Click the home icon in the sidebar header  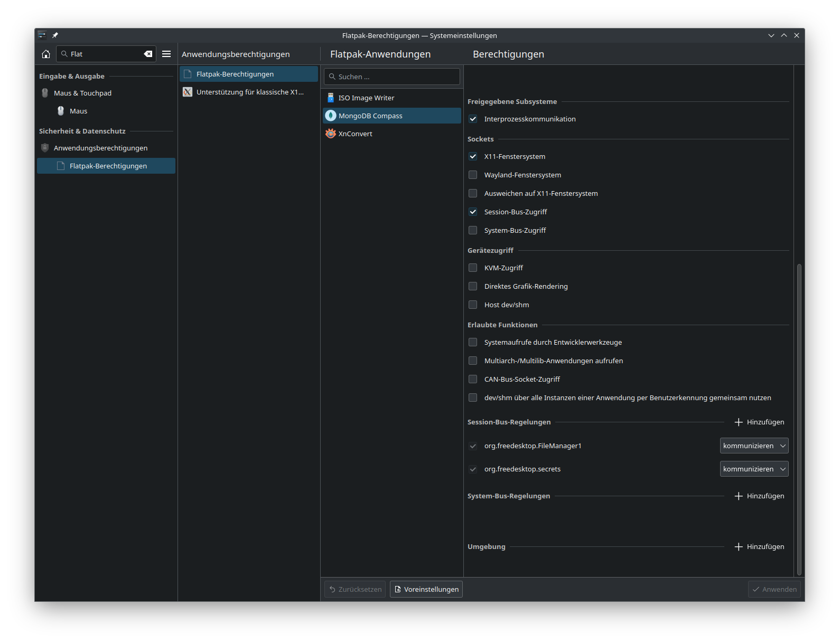click(x=46, y=54)
